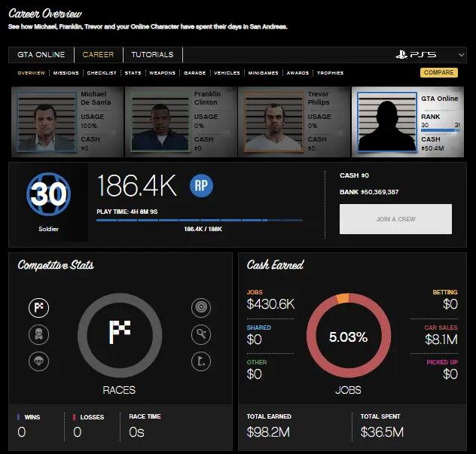This screenshot has height=454, width=476.
Task: Select the golf flag icon
Action: point(200,360)
